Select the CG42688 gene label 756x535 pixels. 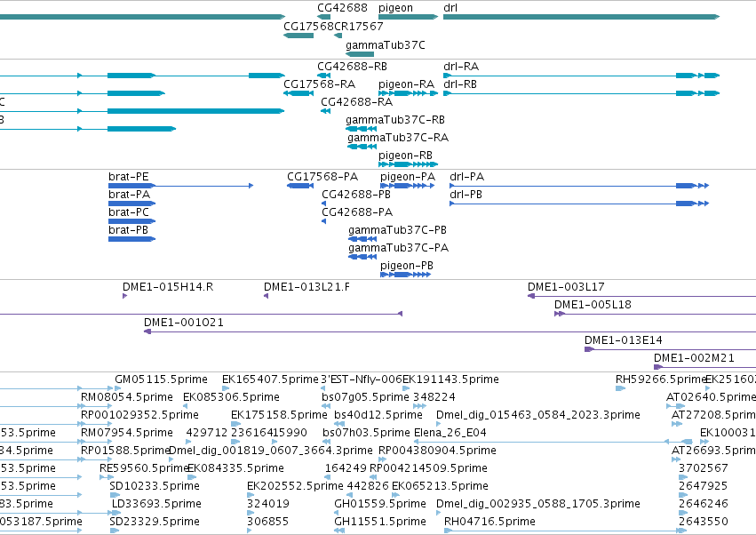pos(342,8)
